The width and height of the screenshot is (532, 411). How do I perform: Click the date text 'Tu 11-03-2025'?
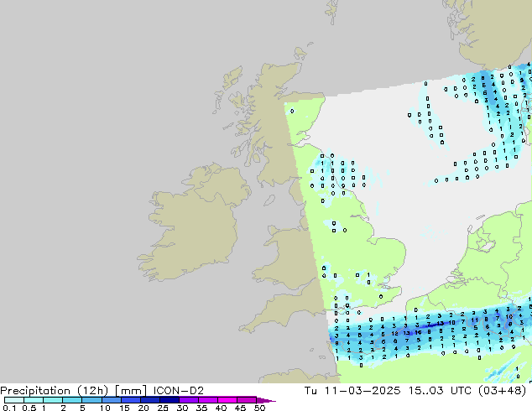click(352, 390)
